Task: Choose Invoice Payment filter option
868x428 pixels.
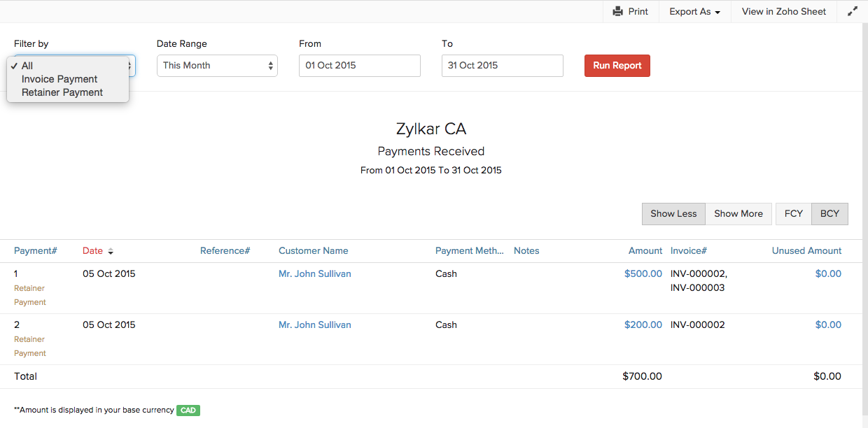Action: point(68,79)
